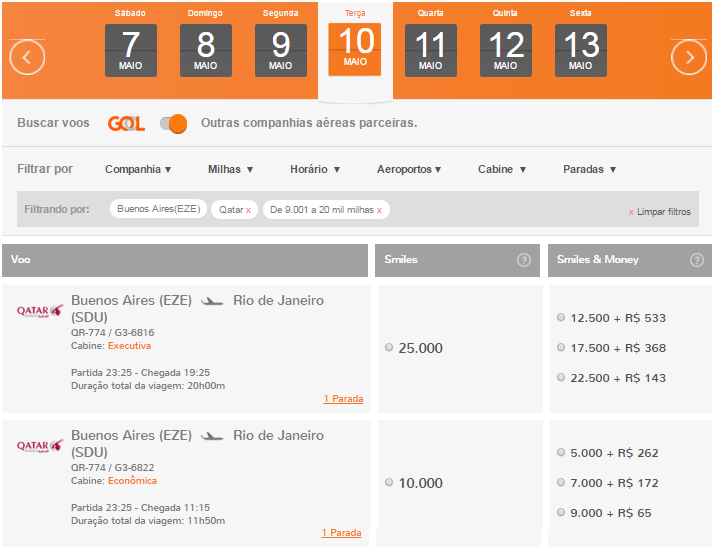Choose the 9.000 + R$ 65 option
Viewport: 712px width, 549px height.
[561, 512]
